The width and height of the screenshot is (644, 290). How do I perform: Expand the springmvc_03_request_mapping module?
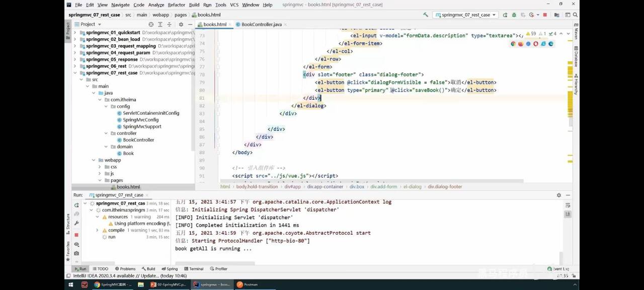tap(75, 46)
